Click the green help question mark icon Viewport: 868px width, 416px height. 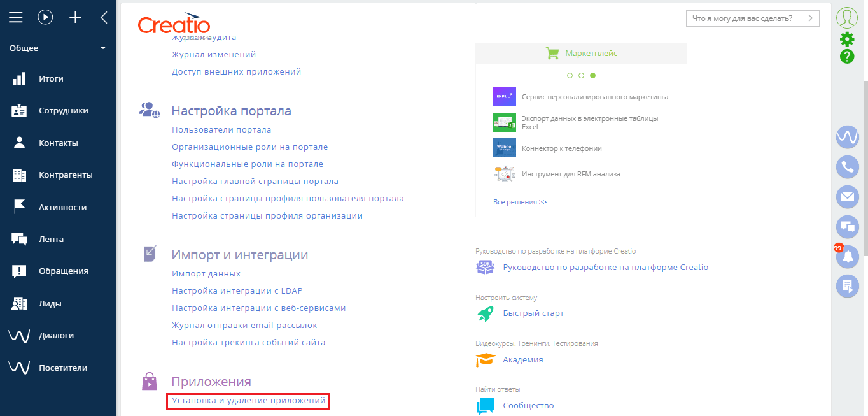pos(846,57)
